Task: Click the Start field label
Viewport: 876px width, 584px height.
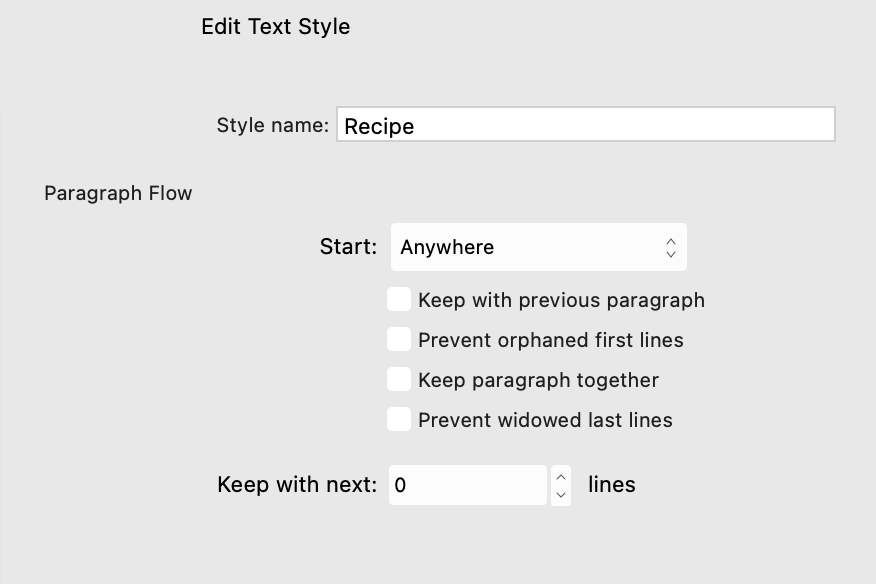Action: click(x=347, y=246)
